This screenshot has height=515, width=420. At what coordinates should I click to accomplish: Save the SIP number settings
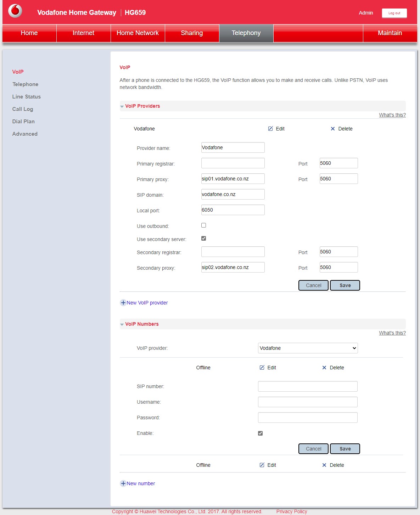[x=345, y=449]
